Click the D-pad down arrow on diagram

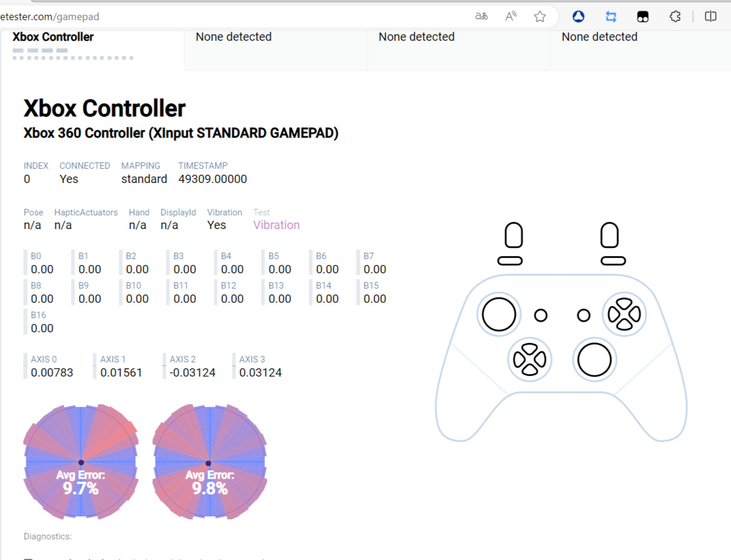[x=530, y=370]
